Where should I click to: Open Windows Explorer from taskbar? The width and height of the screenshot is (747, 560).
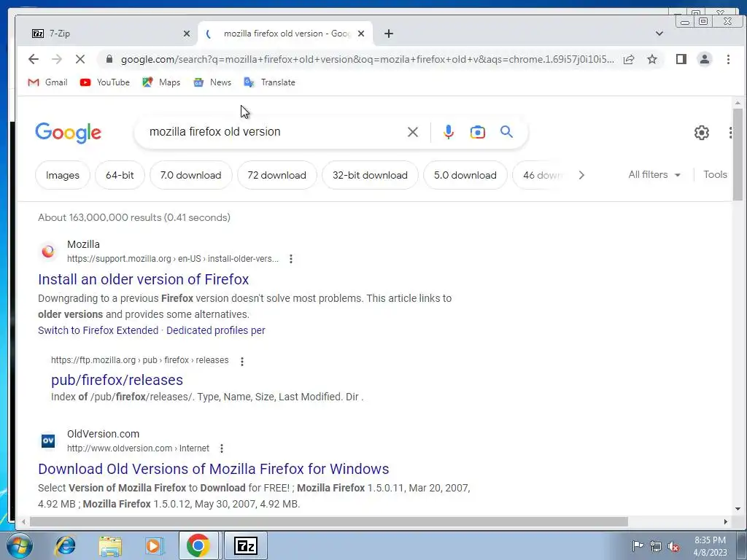click(x=110, y=545)
